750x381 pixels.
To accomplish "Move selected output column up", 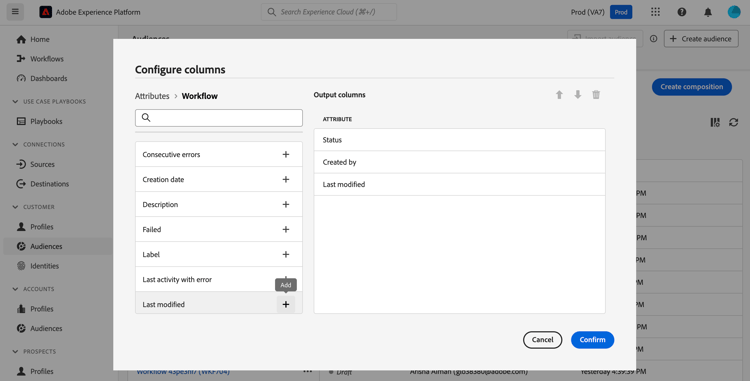I will click(x=559, y=95).
